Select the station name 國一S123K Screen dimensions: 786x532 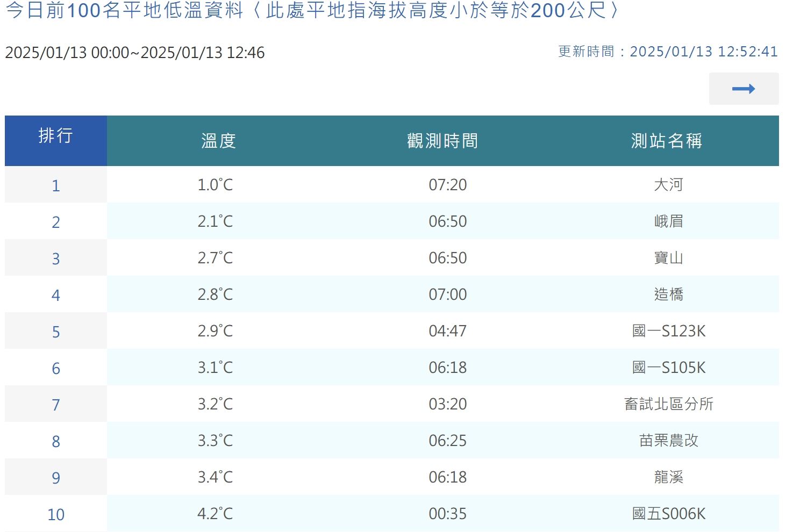point(668,331)
